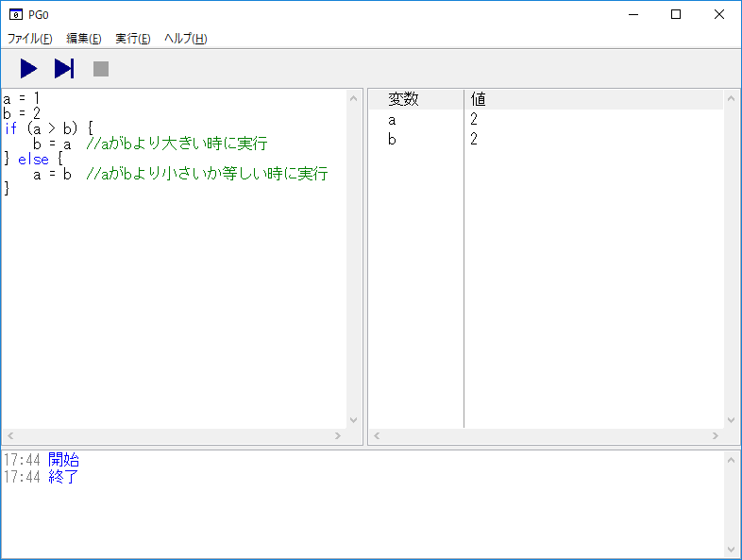Click the 'if (a > b) {' line
This screenshot has width=742, height=560.
click(x=49, y=128)
